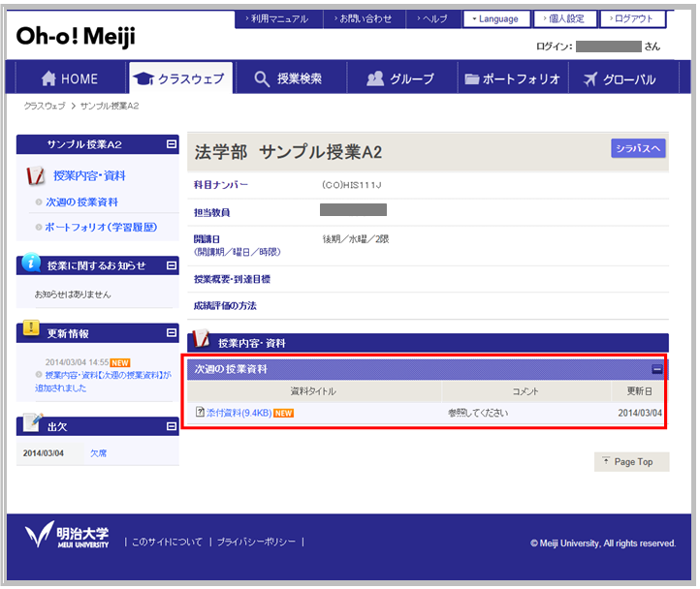Open the Language dropdown

click(496, 19)
